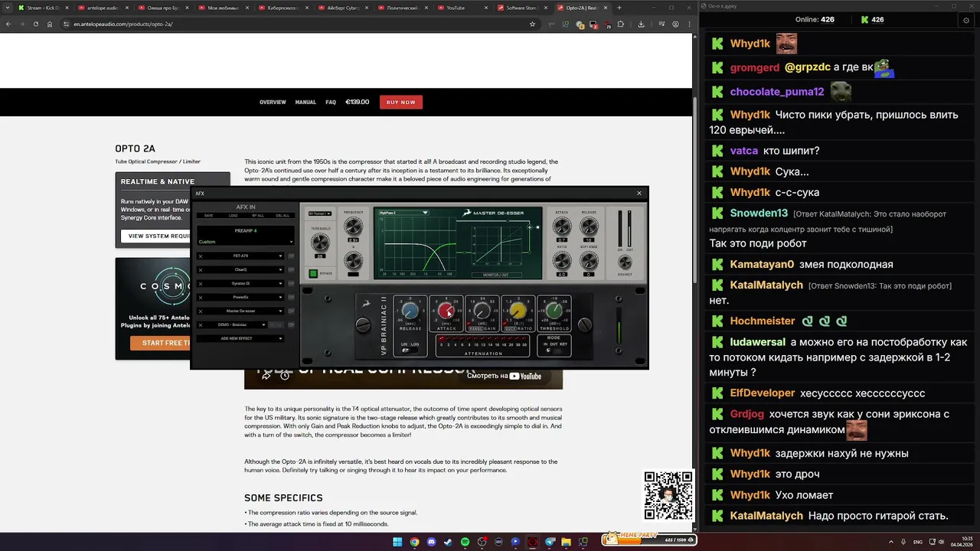
Task: Reload the page in Chrome
Action: pyautogui.click(x=35, y=24)
